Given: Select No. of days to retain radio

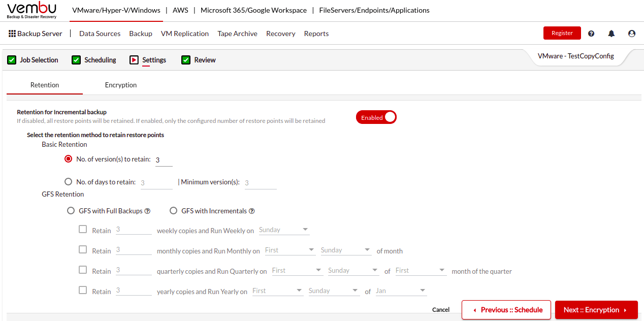Looking at the screenshot, I should pos(69,182).
